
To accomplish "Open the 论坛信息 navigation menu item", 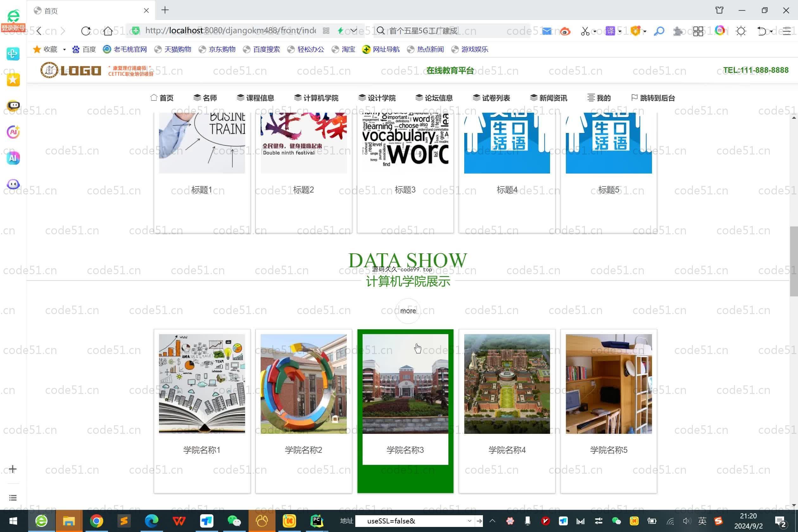I will pyautogui.click(x=434, y=98).
